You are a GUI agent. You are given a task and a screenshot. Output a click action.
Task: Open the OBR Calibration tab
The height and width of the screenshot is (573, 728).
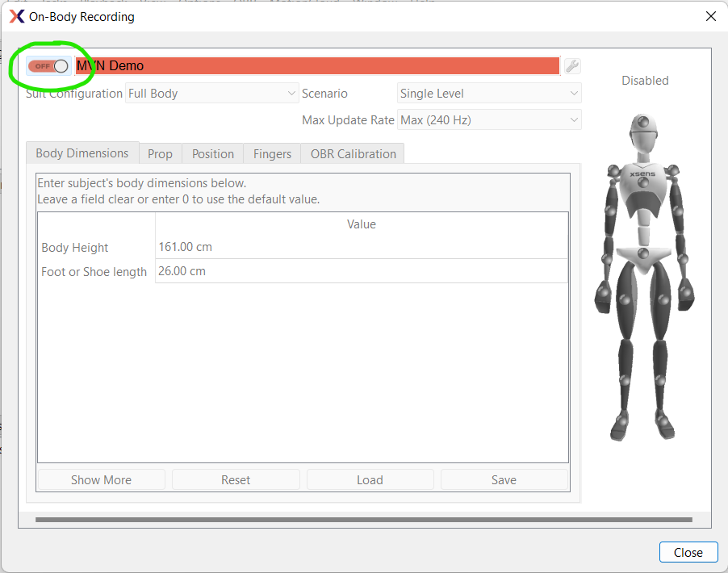tap(353, 153)
